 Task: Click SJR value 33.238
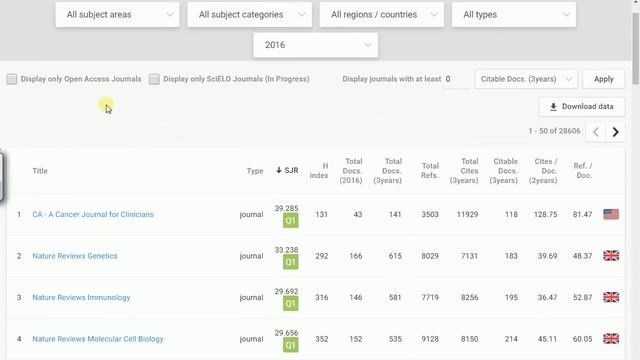[x=287, y=250]
